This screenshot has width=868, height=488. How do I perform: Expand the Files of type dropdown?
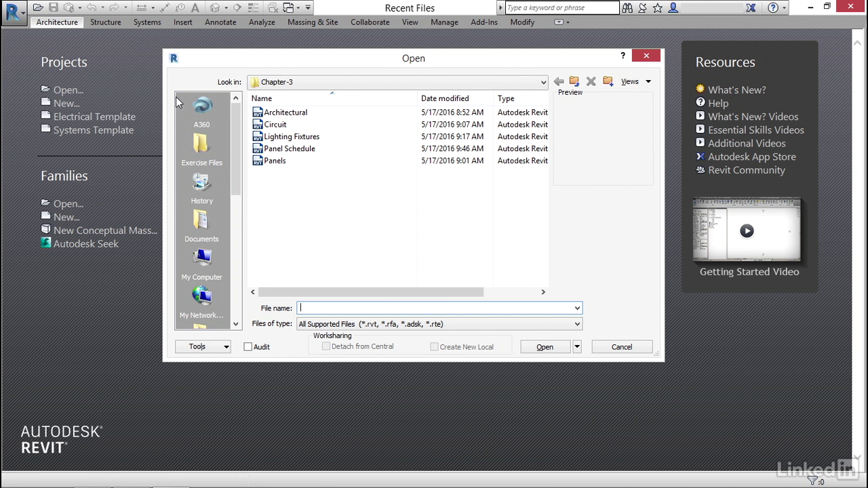(577, 324)
